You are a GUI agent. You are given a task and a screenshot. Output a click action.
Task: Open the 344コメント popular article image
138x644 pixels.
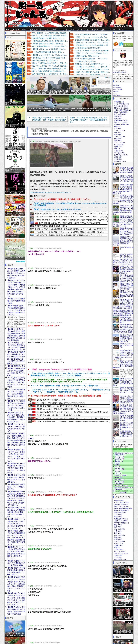click(123, 586)
